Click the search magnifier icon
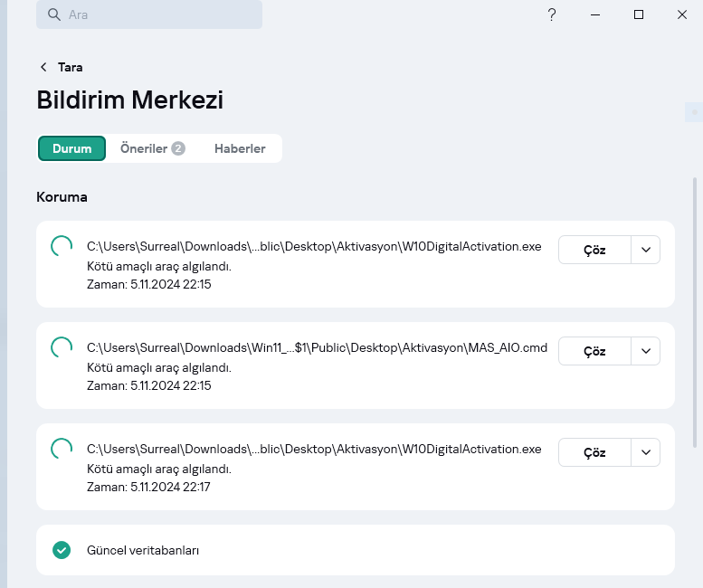 point(54,14)
